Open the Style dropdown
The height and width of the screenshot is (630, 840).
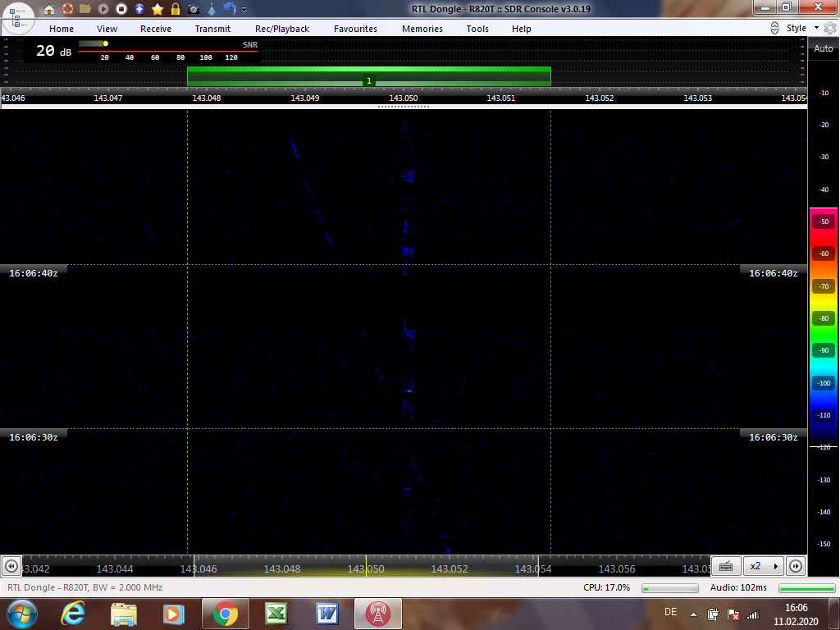802,28
